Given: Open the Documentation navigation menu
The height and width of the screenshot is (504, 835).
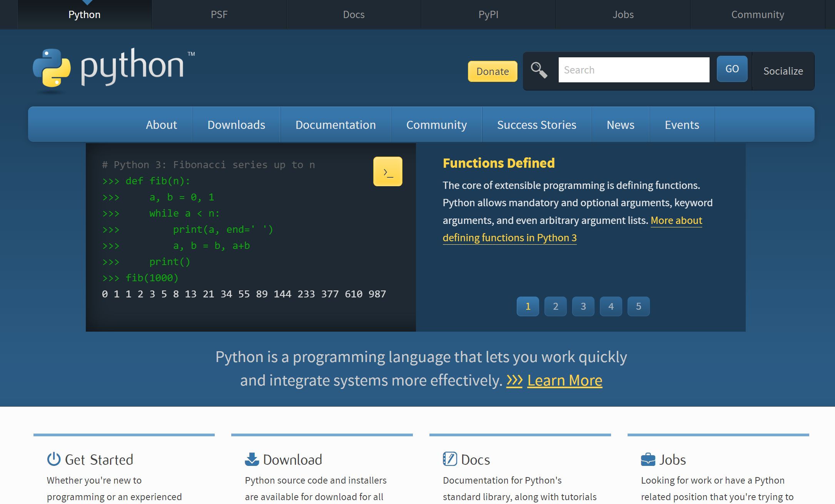Looking at the screenshot, I should click(x=336, y=125).
